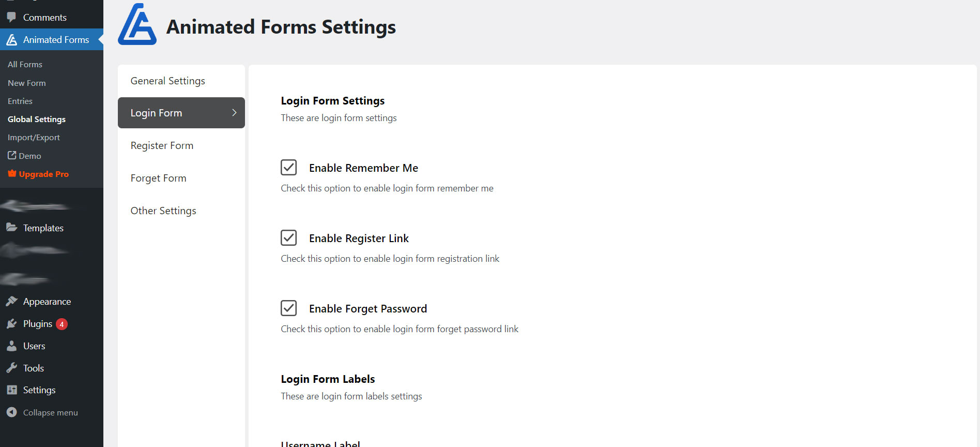This screenshot has height=447, width=980.
Task: Select General Settings tab
Action: tap(167, 80)
